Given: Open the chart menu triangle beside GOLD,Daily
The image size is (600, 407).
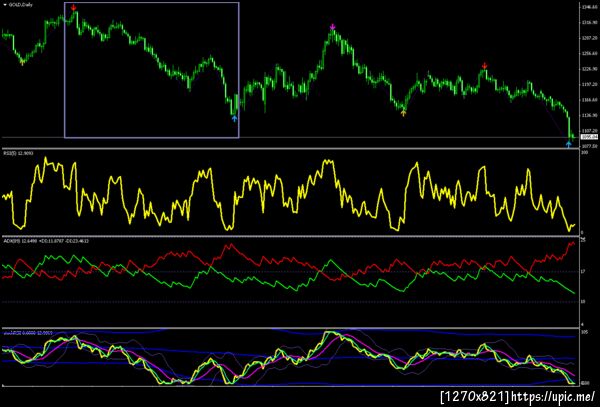Looking at the screenshot, I should 5,5.
